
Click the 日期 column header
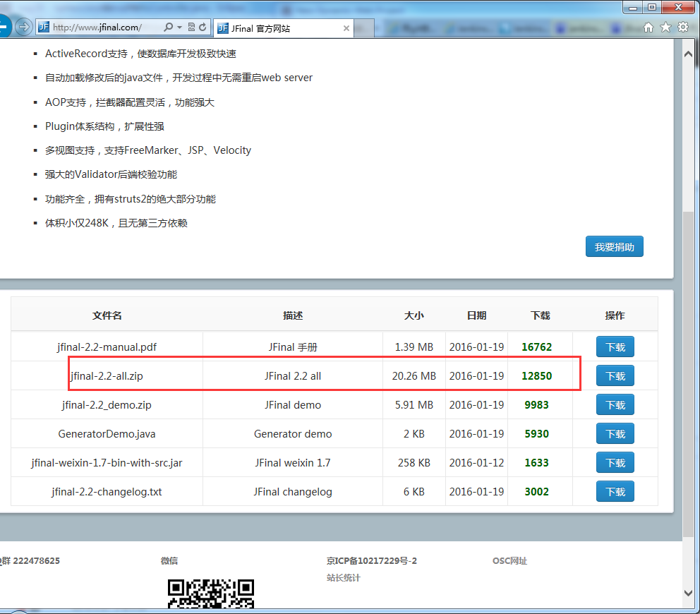(476, 315)
